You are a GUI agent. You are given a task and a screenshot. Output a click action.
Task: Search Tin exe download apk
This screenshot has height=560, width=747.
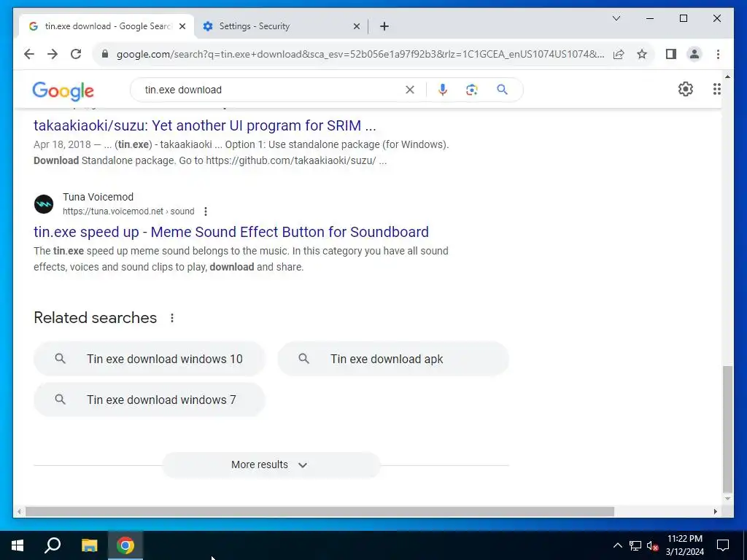[393, 359]
